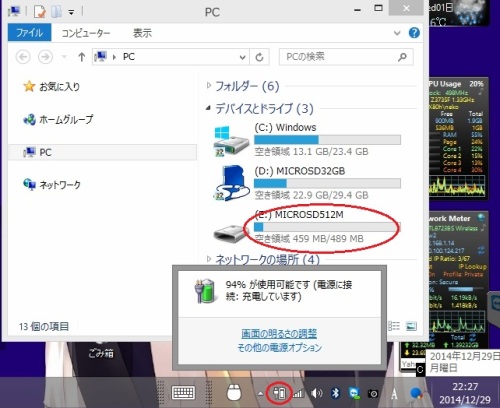Click the E: drive capacity bar
The image size is (500, 408).
pos(327,227)
